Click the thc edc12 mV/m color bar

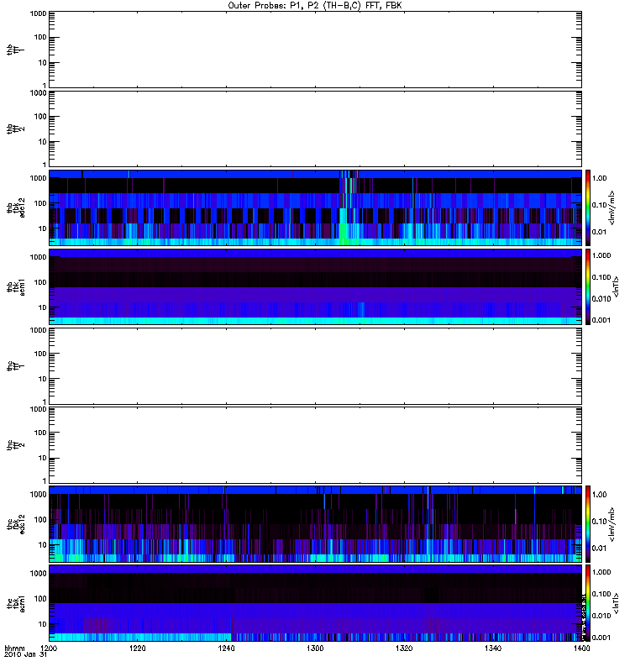(588, 524)
